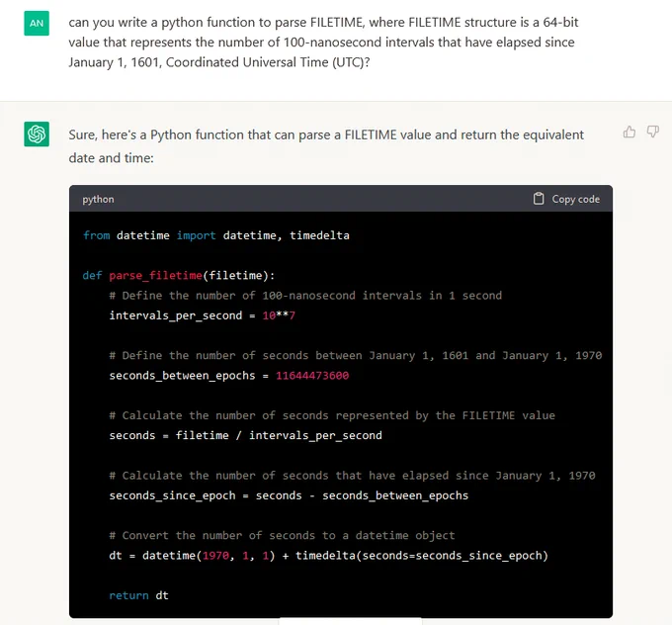Click the thumbs up icon on the response
The height and width of the screenshot is (625, 672).
(x=630, y=132)
